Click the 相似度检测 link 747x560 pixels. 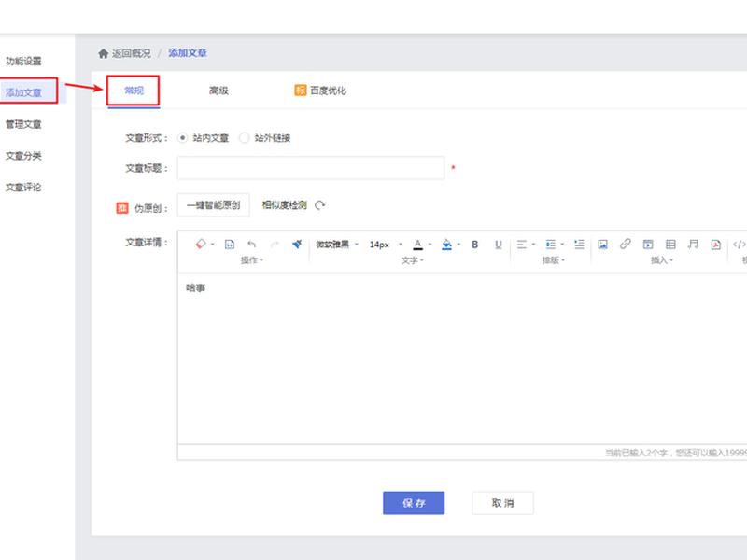click(285, 205)
